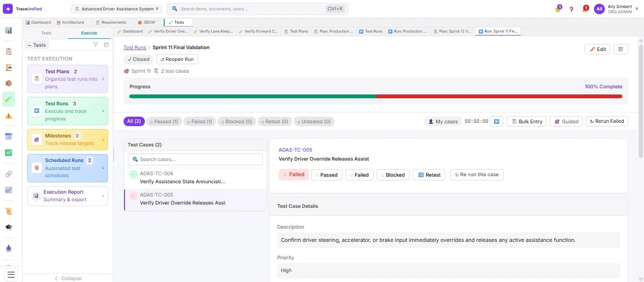Collapse the side panel with Collapse
The image size is (644, 282).
[x=68, y=278]
